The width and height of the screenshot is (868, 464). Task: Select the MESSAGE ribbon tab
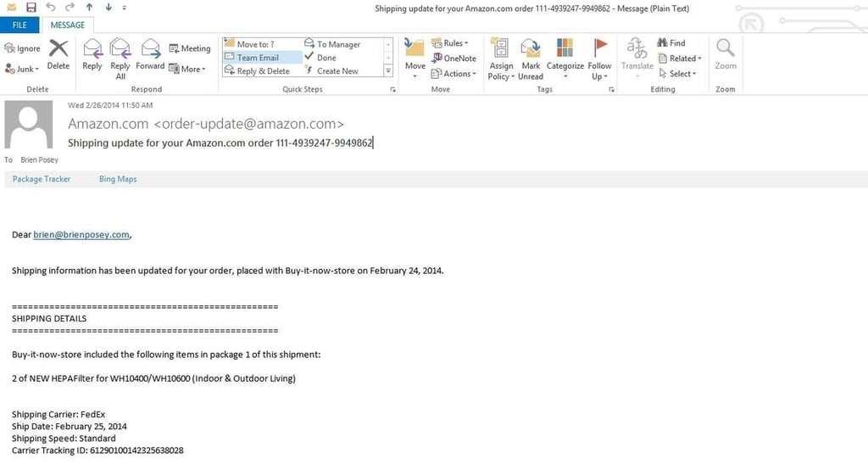[x=68, y=25]
